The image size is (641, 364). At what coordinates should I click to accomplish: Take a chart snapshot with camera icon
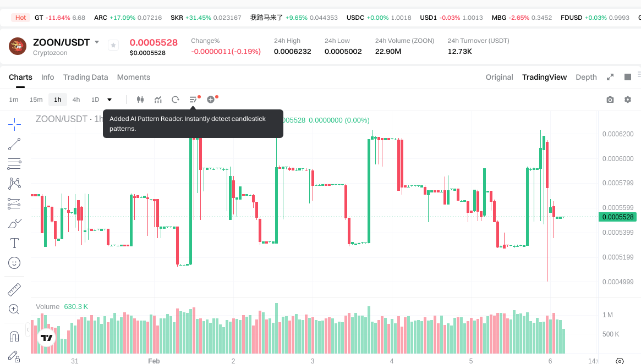pyautogui.click(x=610, y=100)
